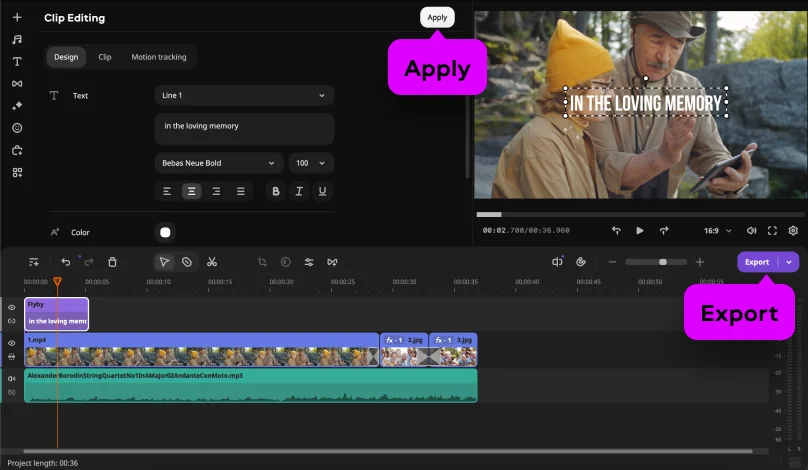Viewport: 808px width, 470px height.
Task: Open the Audio music note panel
Action: click(x=17, y=40)
